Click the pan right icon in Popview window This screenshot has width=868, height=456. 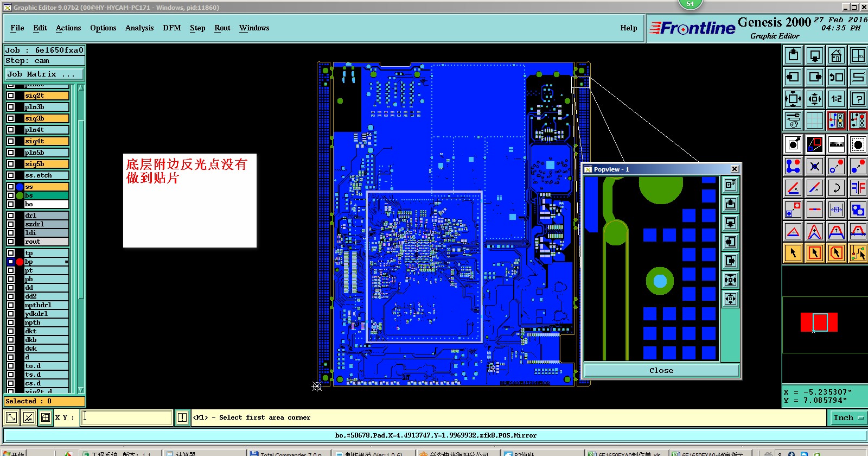tap(731, 261)
